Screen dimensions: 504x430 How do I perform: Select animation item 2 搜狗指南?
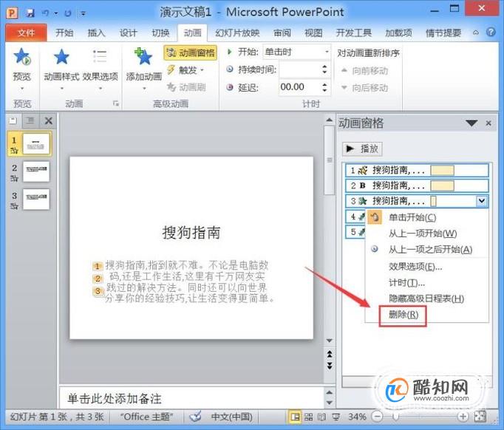pyautogui.click(x=417, y=185)
